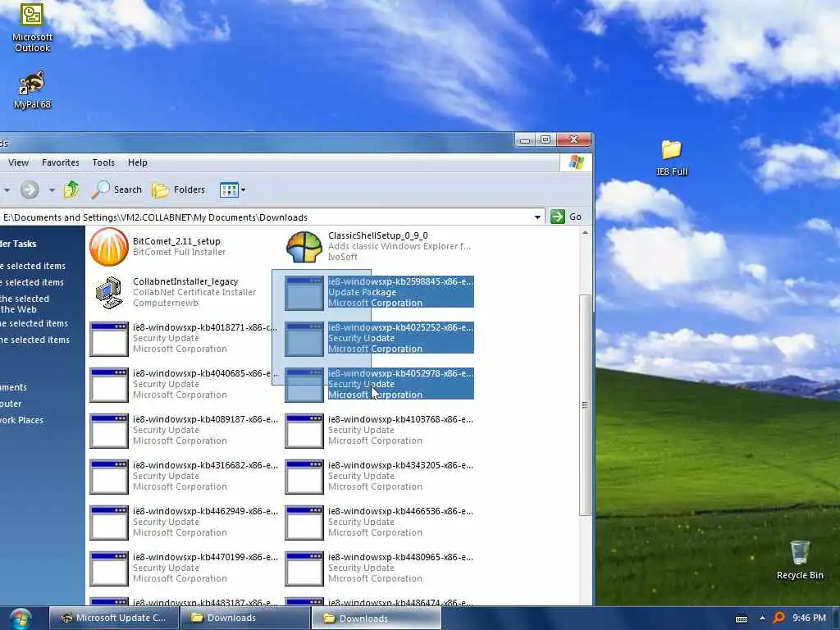Click file name ie8-windowsxp-kb4480965-x86-e...

pyautogui.click(x=400, y=557)
